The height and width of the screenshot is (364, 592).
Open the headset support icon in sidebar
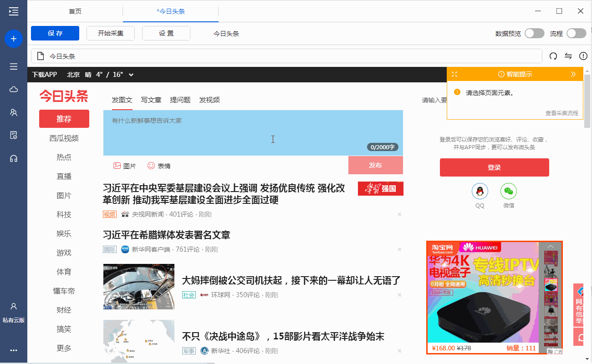14,158
